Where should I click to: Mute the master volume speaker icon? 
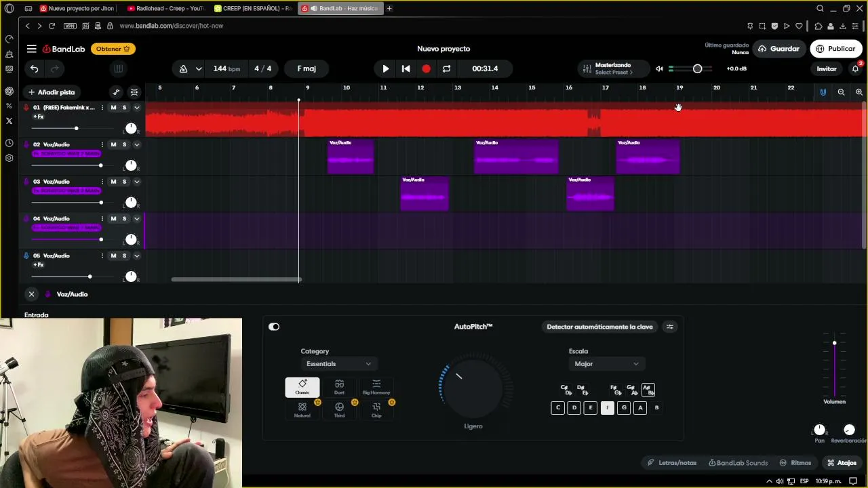click(x=659, y=68)
